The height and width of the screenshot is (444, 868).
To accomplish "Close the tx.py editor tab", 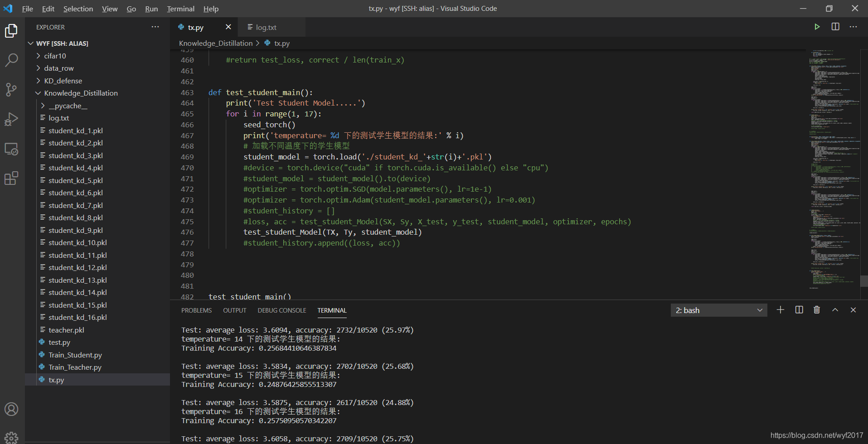I will click(x=228, y=27).
